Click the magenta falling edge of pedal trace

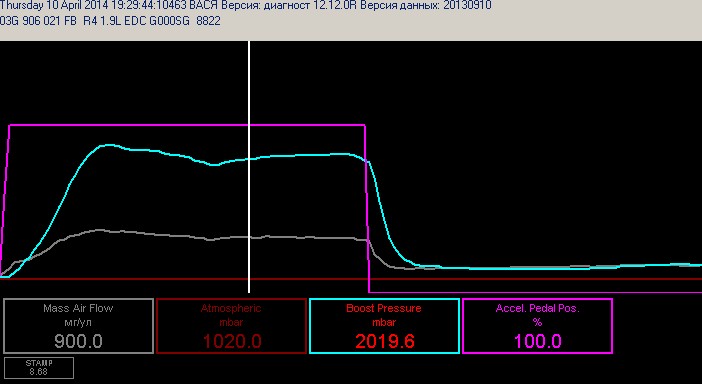click(367, 209)
